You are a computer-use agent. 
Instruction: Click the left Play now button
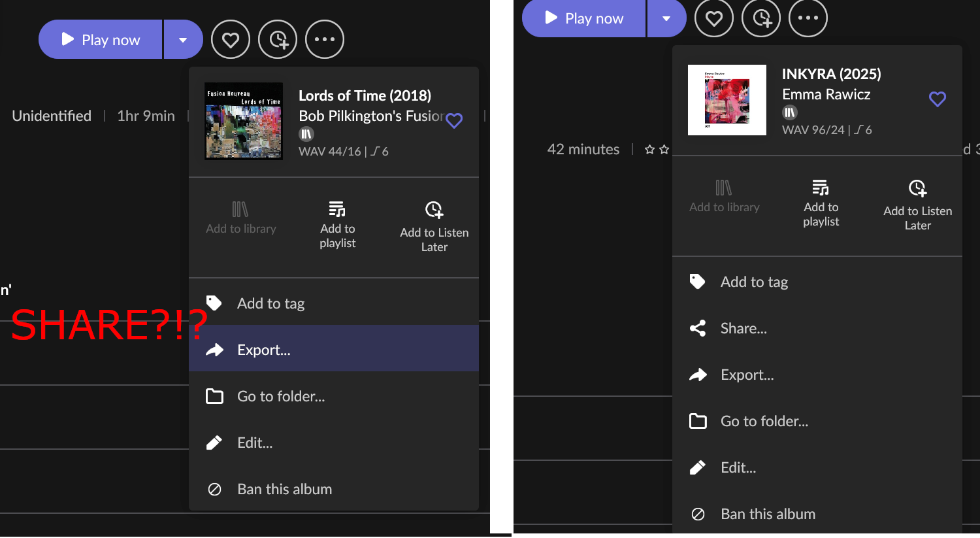(x=101, y=40)
